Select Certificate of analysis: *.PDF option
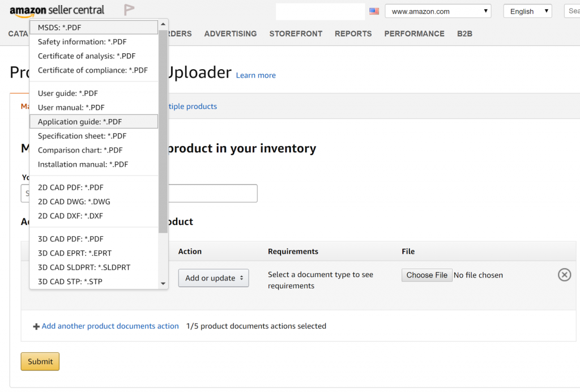 (93, 56)
